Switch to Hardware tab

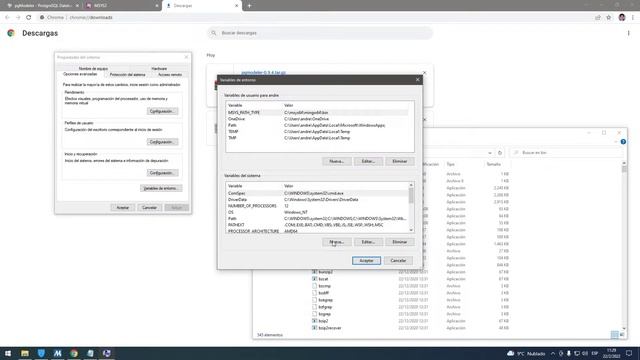click(159, 69)
